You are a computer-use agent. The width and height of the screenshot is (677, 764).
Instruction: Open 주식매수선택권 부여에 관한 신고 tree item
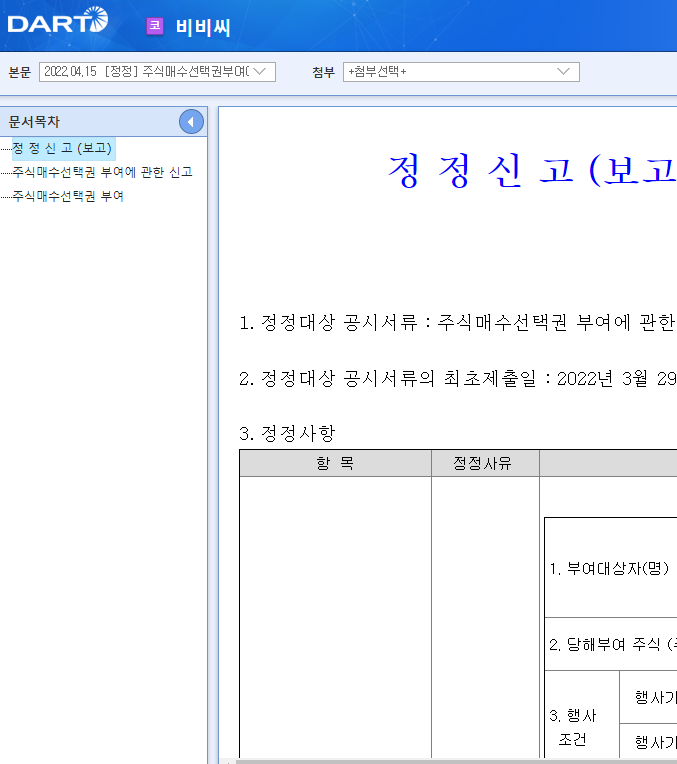click(102, 172)
